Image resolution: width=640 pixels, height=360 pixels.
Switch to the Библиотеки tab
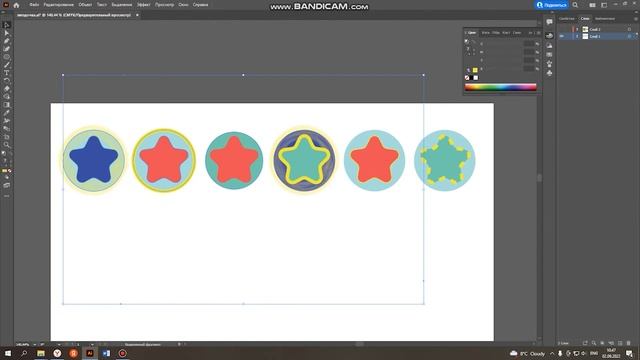(x=604, y=18)
